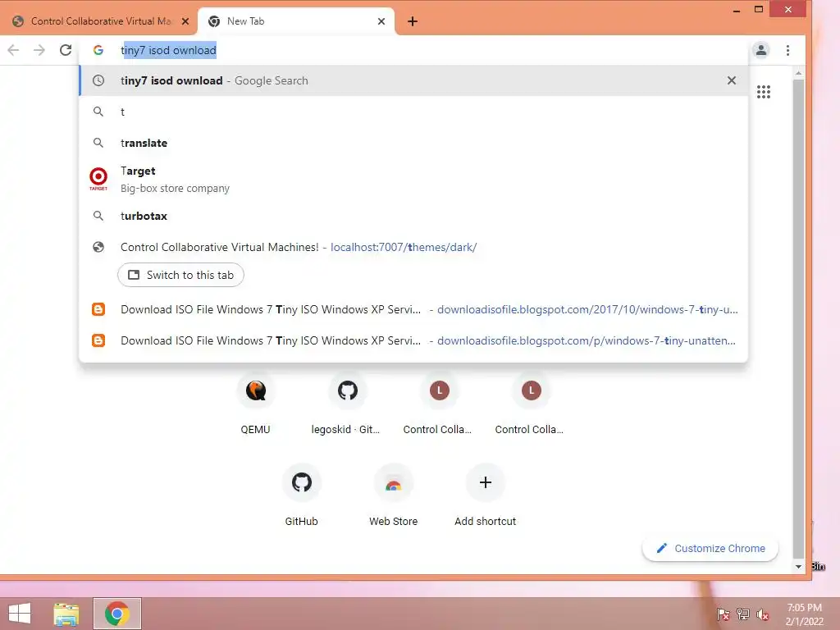
Task: Open the 'legoskid · Git...' shortcut
Action: point(347,404)
